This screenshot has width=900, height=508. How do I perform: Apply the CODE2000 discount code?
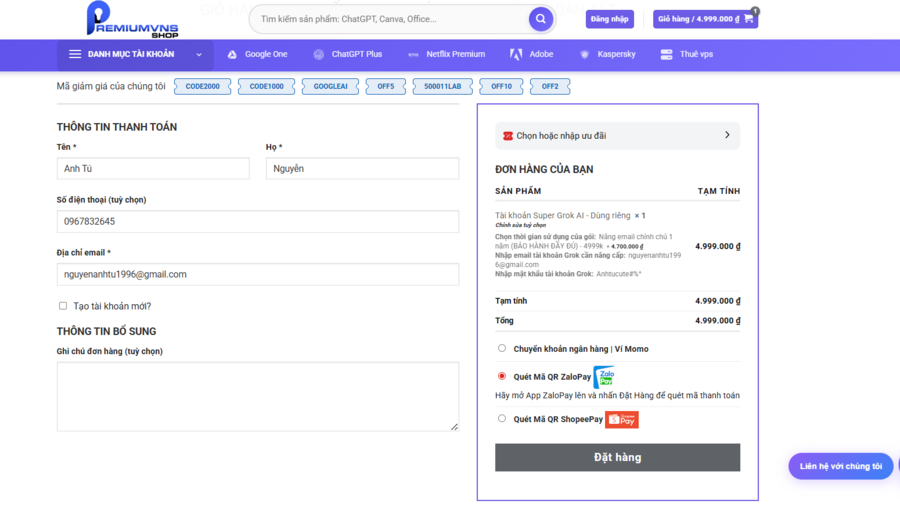pos(202,87)
